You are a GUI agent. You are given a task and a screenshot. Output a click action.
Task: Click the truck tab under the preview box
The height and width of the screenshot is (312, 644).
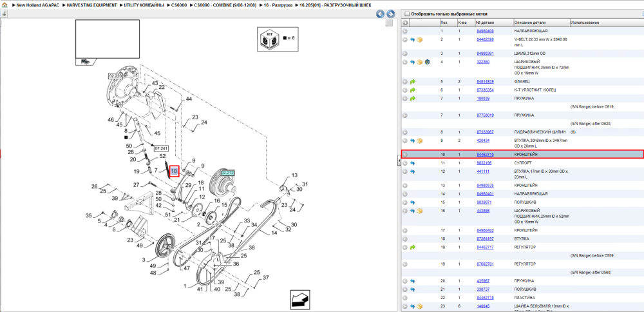(86, 62)
